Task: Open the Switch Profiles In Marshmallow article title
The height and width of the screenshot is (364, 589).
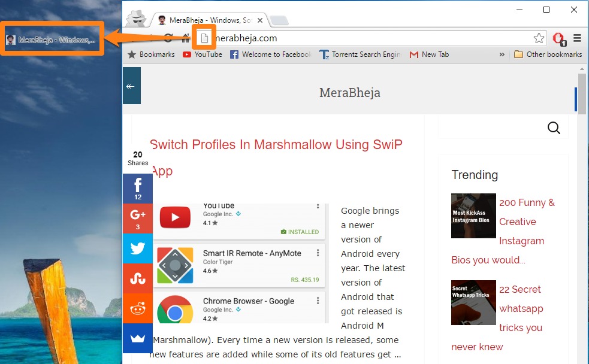Action: tap(276, 157)
